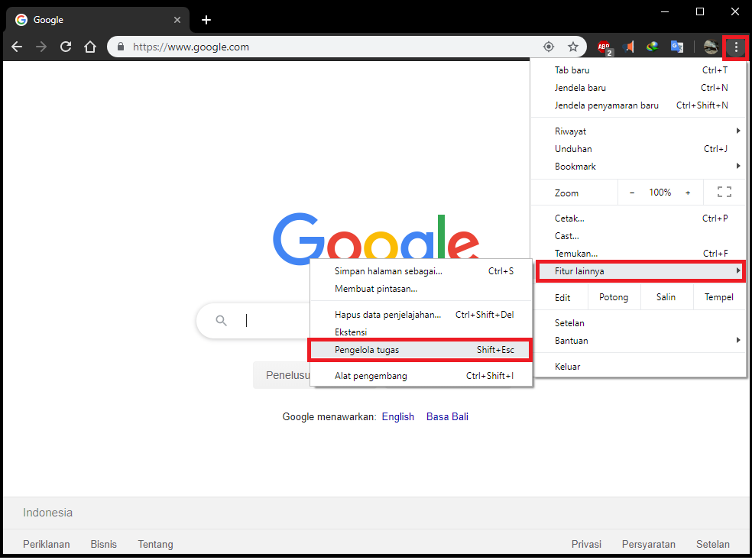The height and width of the screenshot is (560, 752).
Task: Select Hapus data penjelajahan...
Action: point(421,315)
